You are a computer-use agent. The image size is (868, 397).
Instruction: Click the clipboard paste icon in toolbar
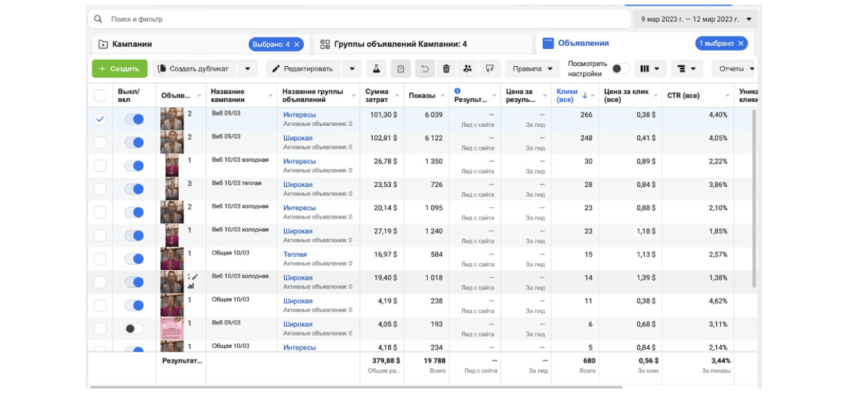point(401,69)
